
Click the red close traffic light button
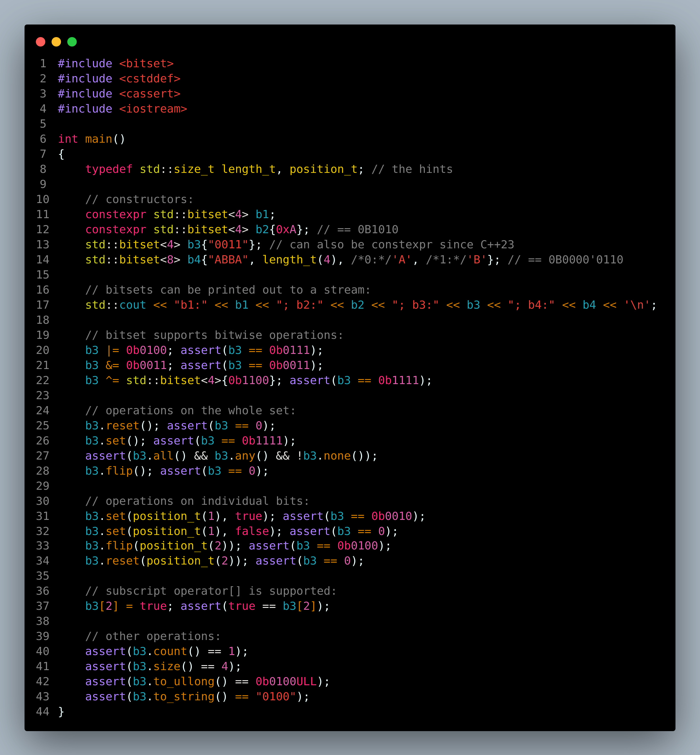pos(41,42)
